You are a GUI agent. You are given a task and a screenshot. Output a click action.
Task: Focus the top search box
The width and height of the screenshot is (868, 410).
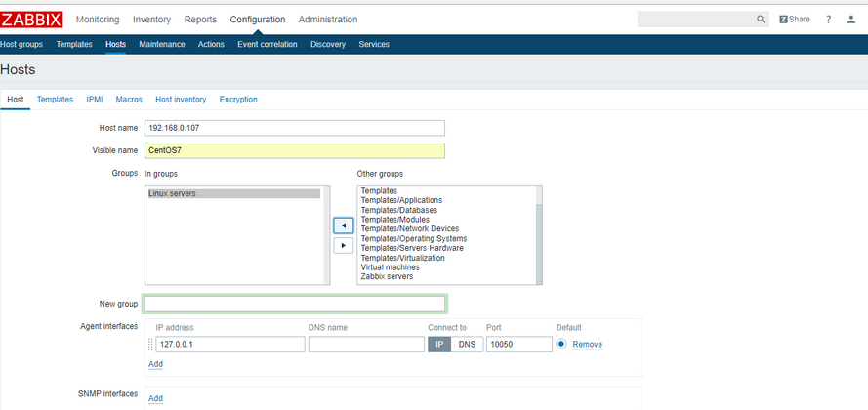coord(703,20)
